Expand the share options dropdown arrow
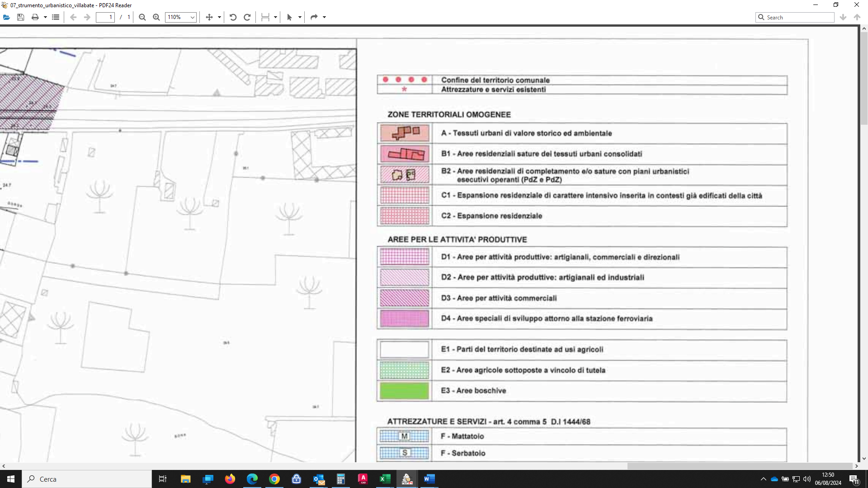This screenshot has height=488, width=868. [324, 17]
